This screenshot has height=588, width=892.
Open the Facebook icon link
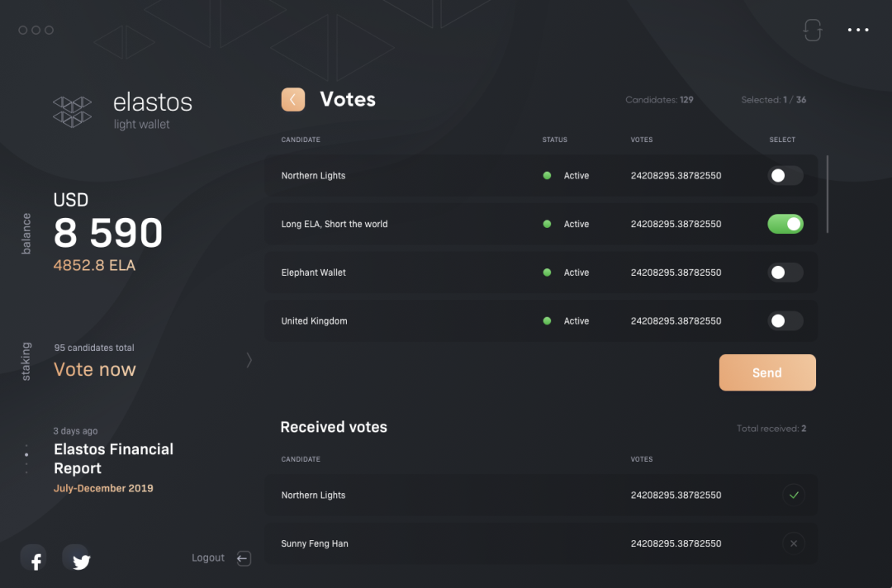[x=34, y=558]
